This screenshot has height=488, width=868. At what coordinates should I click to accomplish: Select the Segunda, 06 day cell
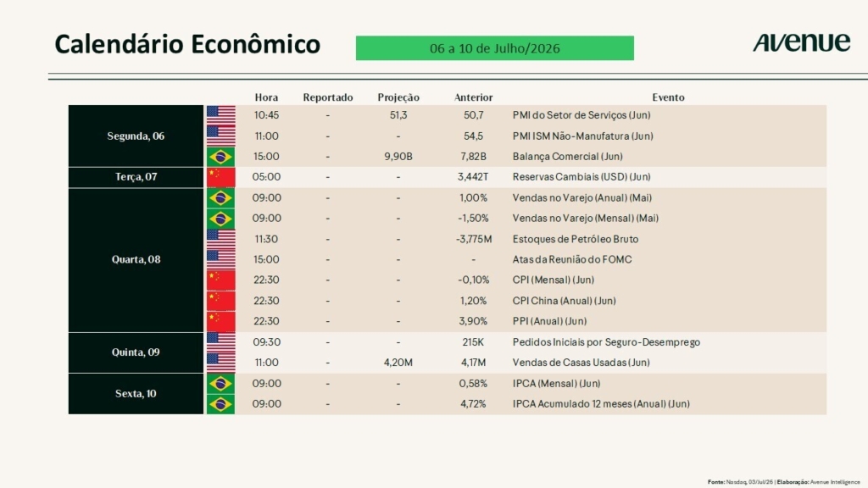pyautogui.click(x=136, y=136)
